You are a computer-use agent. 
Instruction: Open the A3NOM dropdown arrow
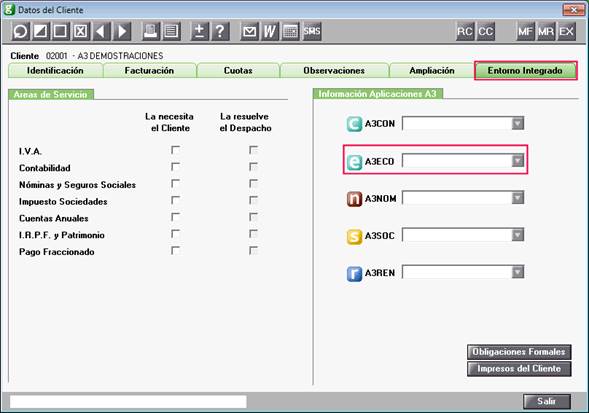tap(518, 198)
